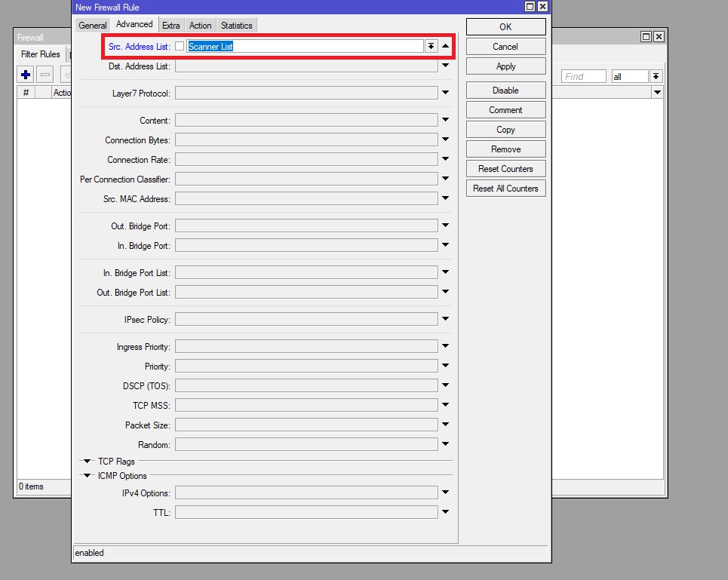Add a Comment to the rule
728x580 pixels.
505,109
